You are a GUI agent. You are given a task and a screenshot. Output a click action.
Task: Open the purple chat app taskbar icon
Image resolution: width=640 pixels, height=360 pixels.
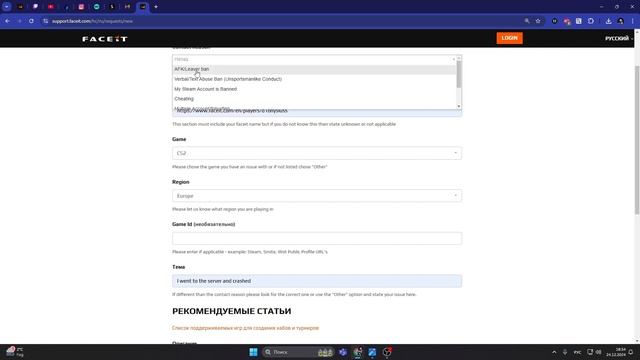click(x=343, y=352)
